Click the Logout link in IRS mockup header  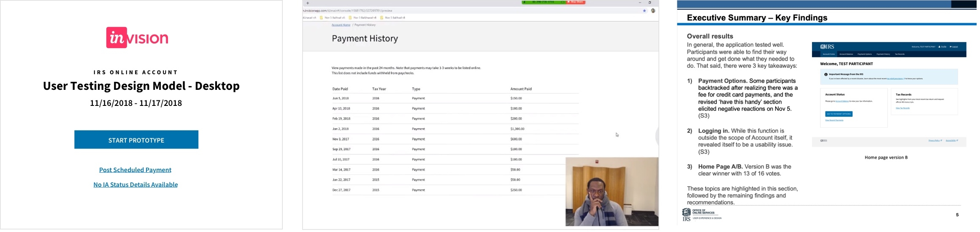pyautogui.click(x=954, y=47)
